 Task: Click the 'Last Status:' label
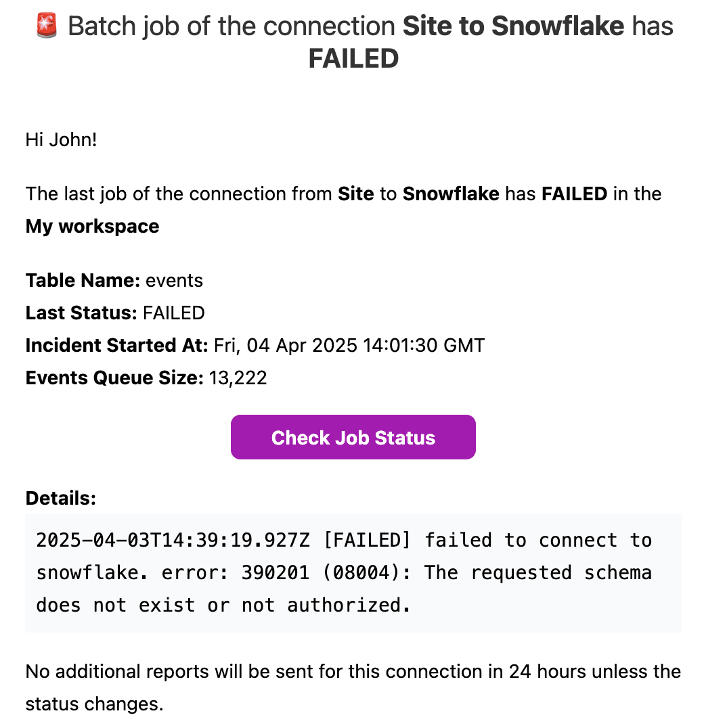point(81,313)
